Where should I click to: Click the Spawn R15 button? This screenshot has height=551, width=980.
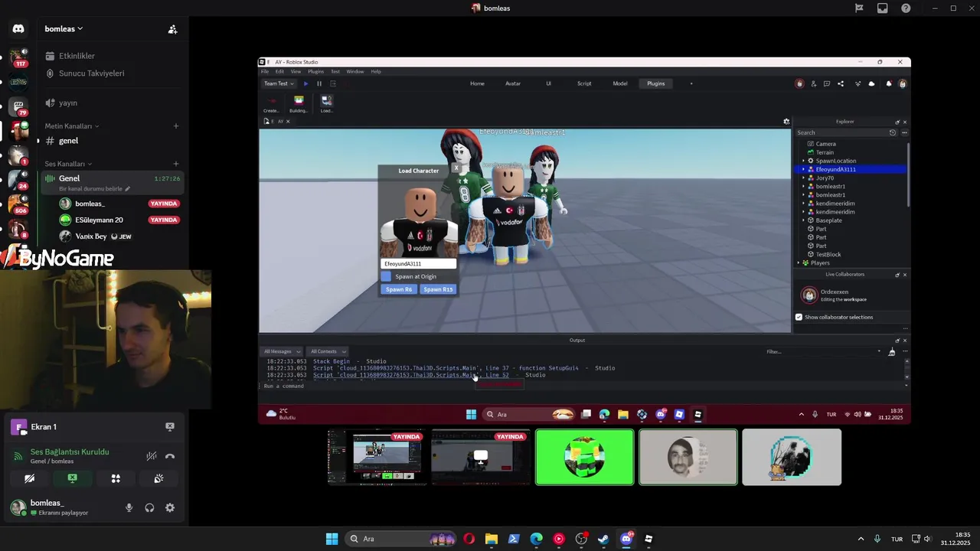coord(438,289)
